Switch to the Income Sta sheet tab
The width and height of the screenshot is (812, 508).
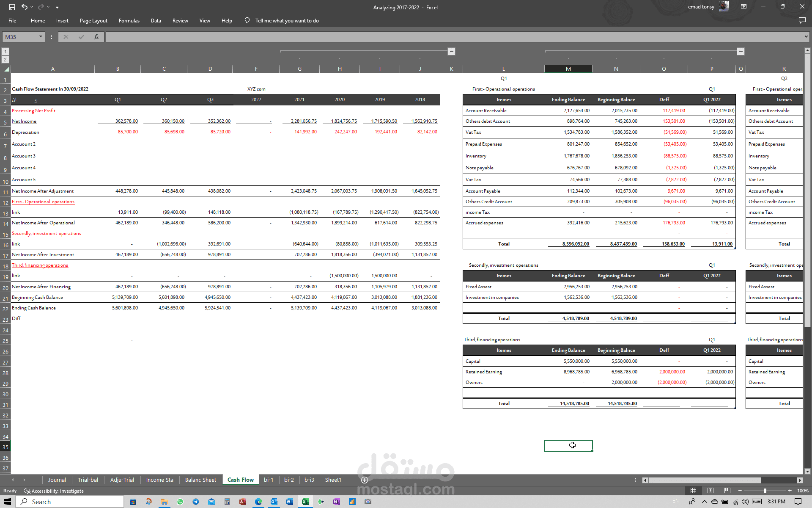(159, 480)
